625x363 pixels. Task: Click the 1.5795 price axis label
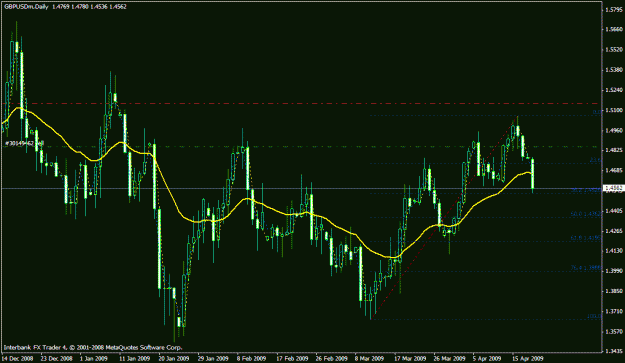614,9
